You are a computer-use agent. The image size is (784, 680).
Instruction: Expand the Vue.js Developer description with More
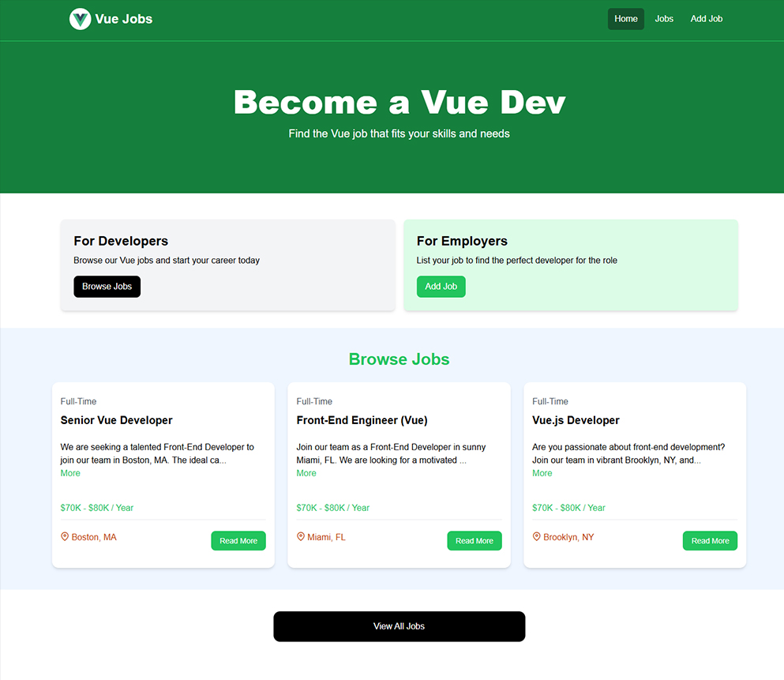click(x=542, y=473)
